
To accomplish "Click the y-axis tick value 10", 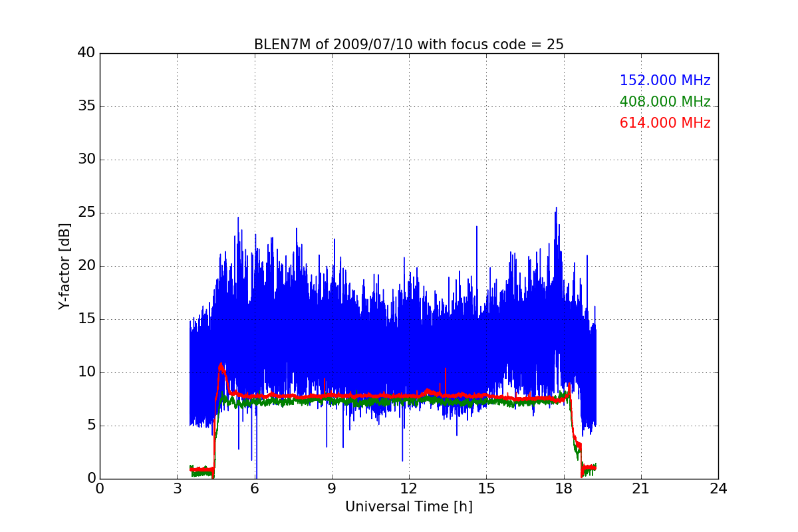I will point(86,372).
